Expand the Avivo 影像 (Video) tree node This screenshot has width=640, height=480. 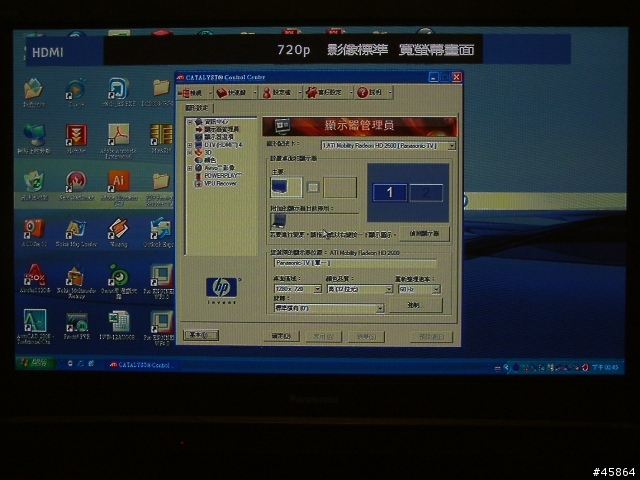pos(189,168)
